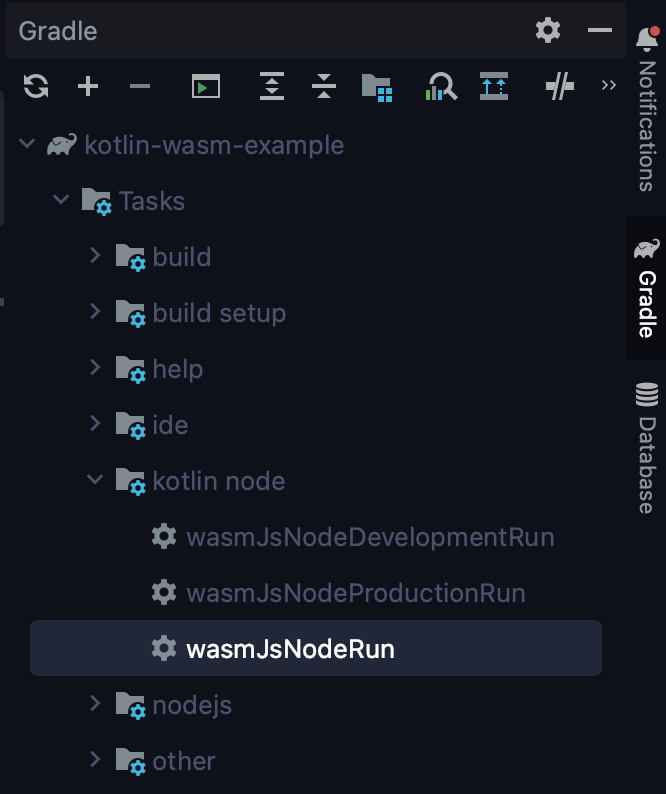Open the Notifications tool window tab

click(x=647, y=109)
